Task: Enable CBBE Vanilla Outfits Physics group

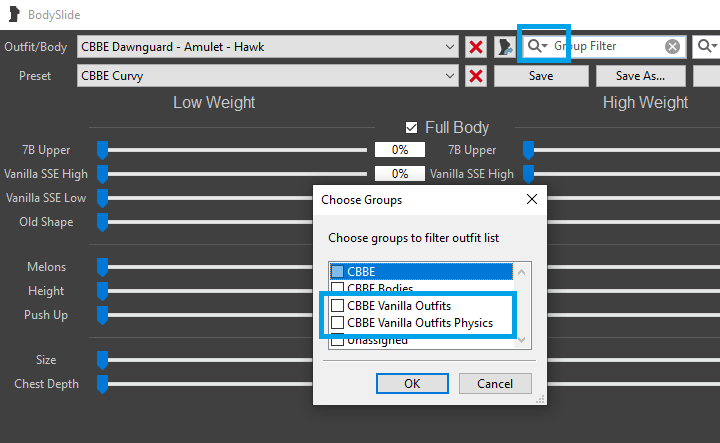Action: (x=338, y=322)
